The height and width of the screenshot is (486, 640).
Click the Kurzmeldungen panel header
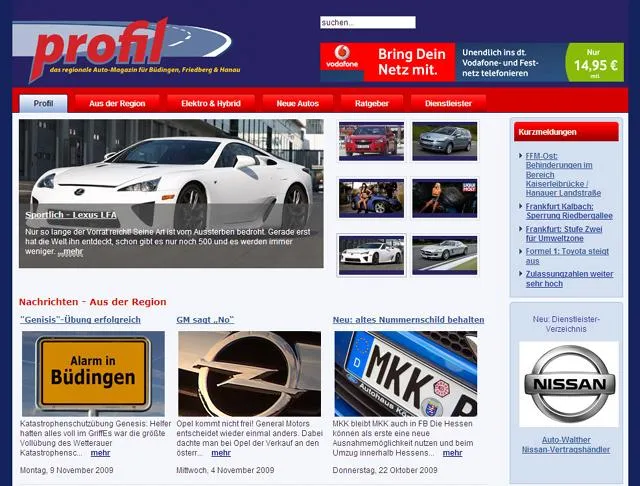pos(566,132)
